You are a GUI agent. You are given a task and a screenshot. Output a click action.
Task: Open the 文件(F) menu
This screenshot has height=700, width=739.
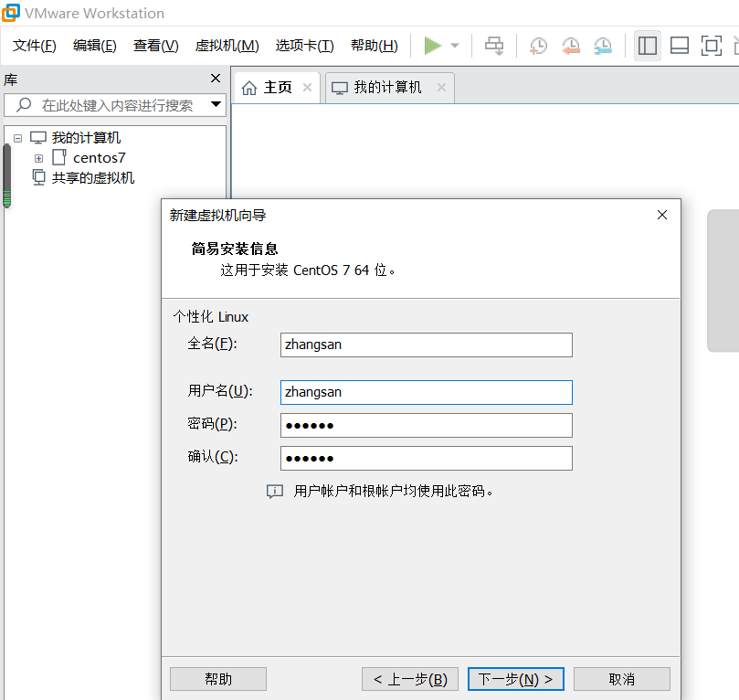[35, 46]
